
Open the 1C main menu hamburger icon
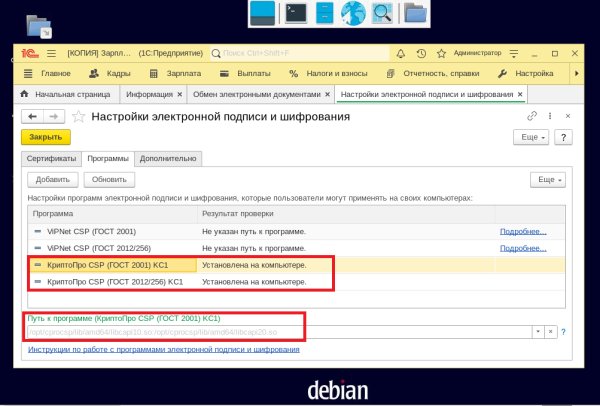[x=51, y=54]
